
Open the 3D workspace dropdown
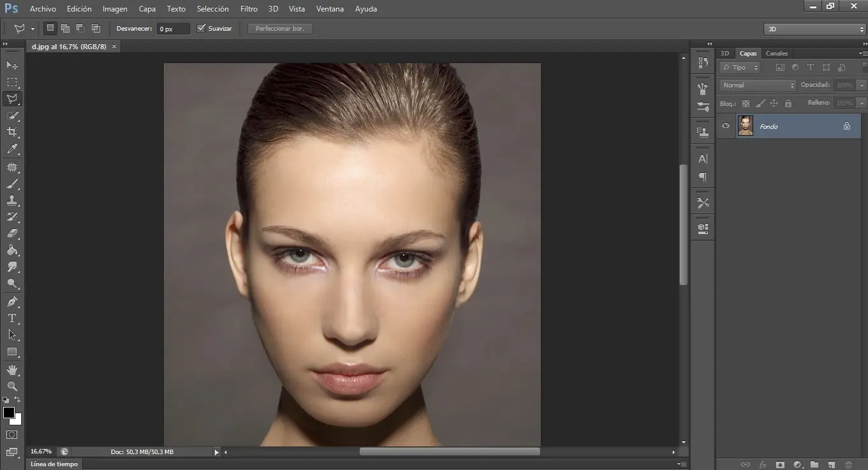coord(814,29)
